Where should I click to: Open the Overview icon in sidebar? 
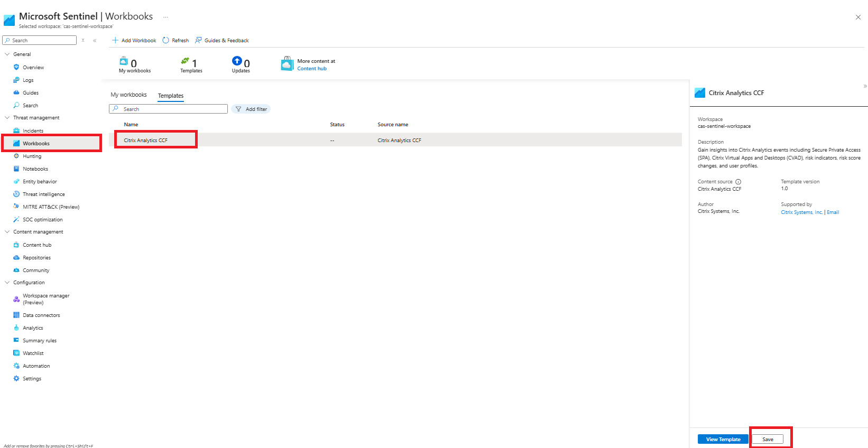click(x=16, y=67)
